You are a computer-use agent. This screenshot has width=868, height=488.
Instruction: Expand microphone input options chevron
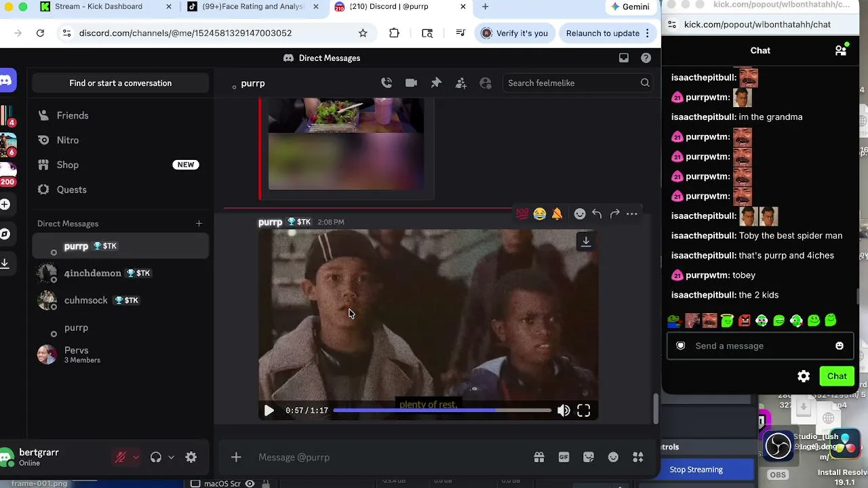tap(136, 457)
